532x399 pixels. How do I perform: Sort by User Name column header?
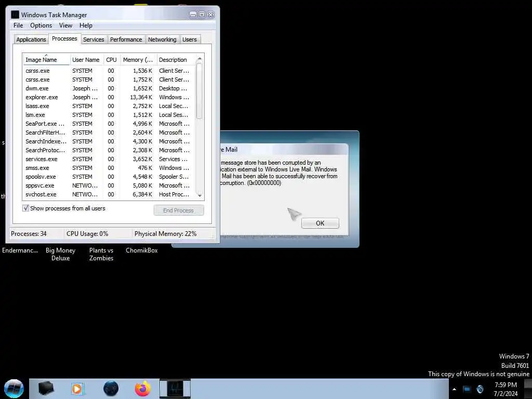(86, 60)
